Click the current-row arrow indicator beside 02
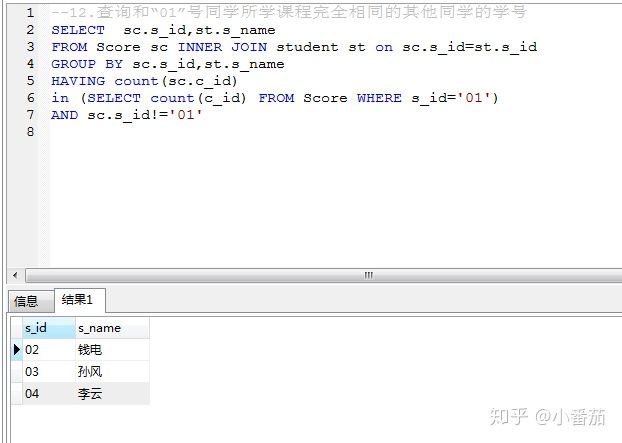 [17, 350]
